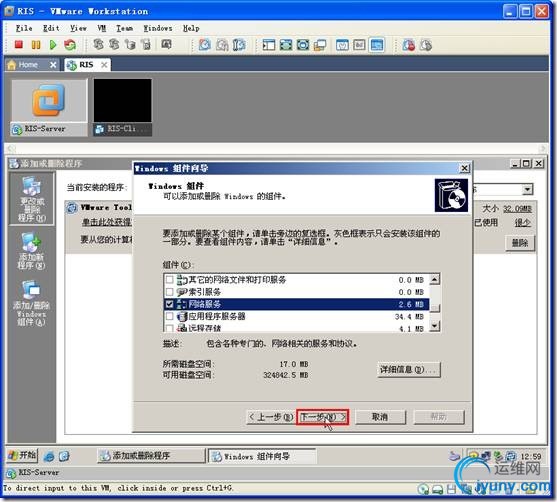The height and width of the screenshot is (502, 557).
Task: Click the 取消 cancel button
Action: pos(380,417)
